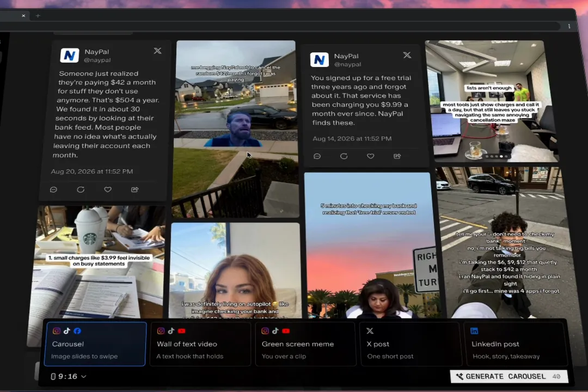Click the Aug 14, 2026 at 11:52 PM timestamp
The width and height of the screenshot is (588, 392).
pos(352,138)
